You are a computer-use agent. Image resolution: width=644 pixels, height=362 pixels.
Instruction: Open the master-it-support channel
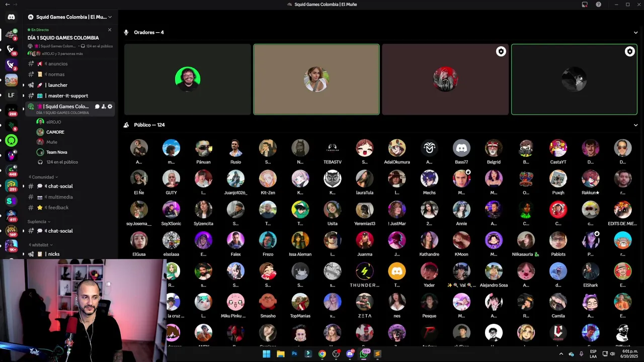tap(70, 96)
